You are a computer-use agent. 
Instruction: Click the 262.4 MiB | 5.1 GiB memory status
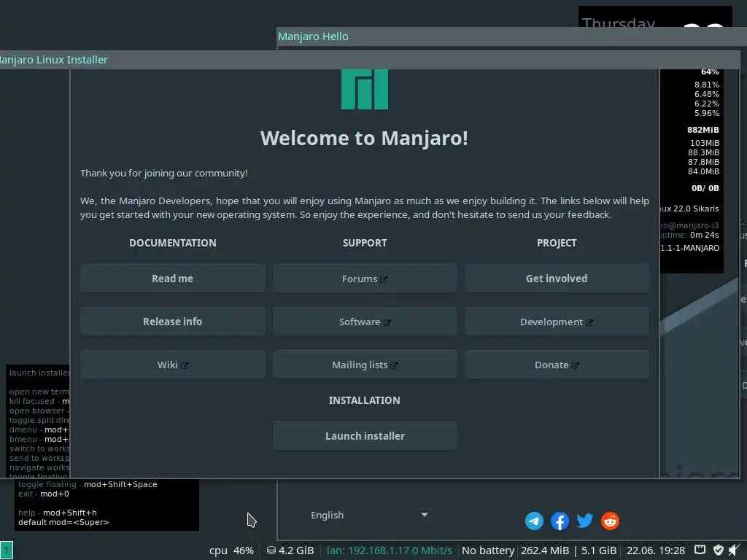pos(569,551)
